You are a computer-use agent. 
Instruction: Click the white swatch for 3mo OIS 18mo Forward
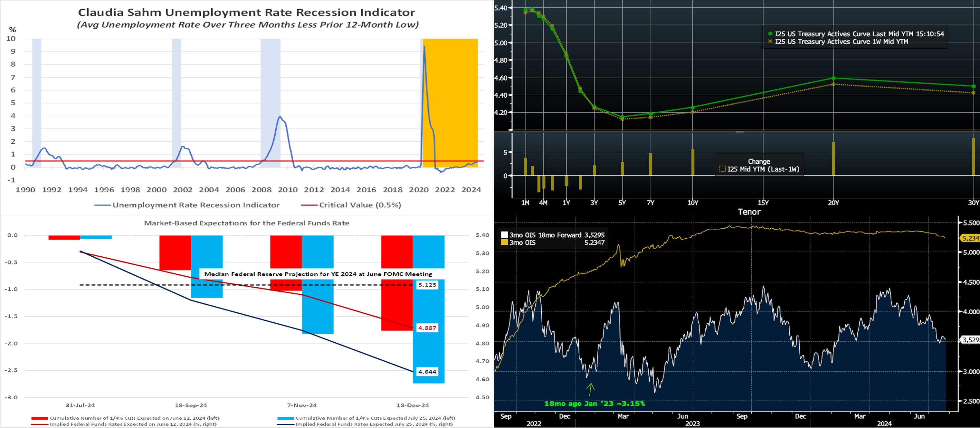tap(504, 235)
